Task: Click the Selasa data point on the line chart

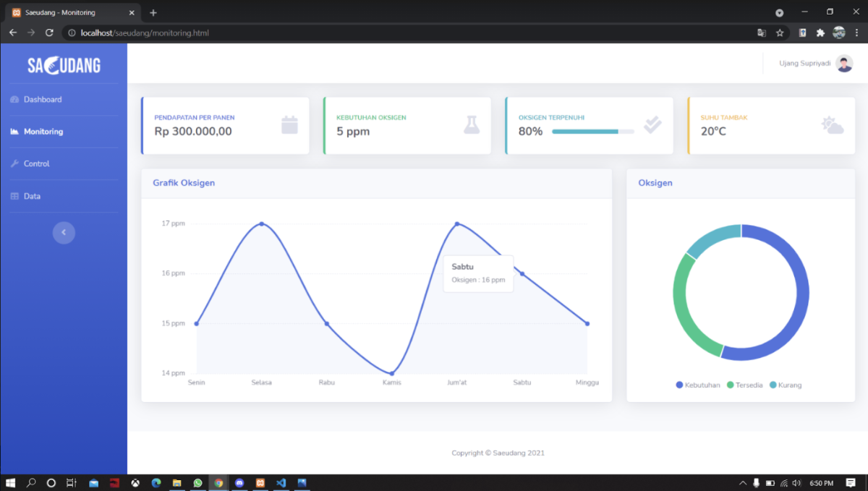Action: coord(261,224)
